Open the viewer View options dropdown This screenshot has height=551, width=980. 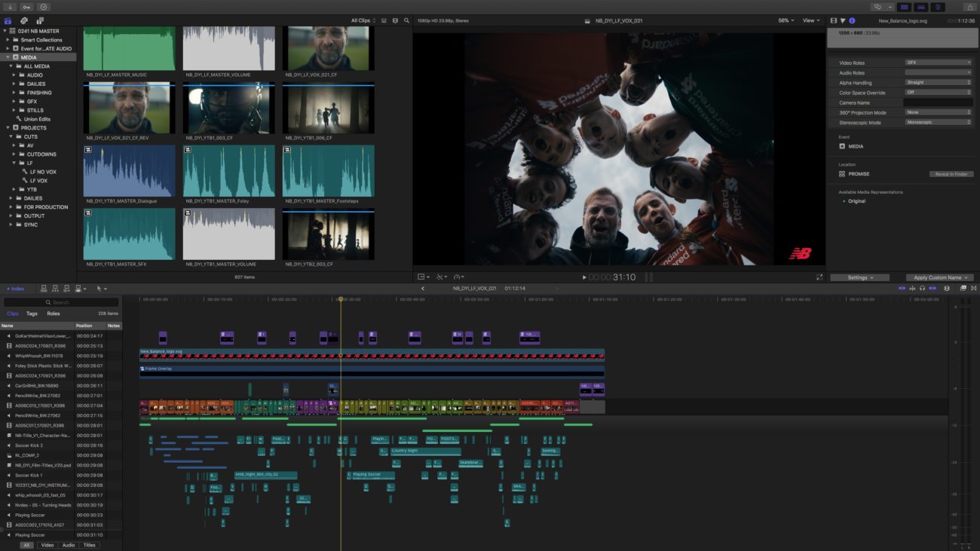(x=810, y=20)
